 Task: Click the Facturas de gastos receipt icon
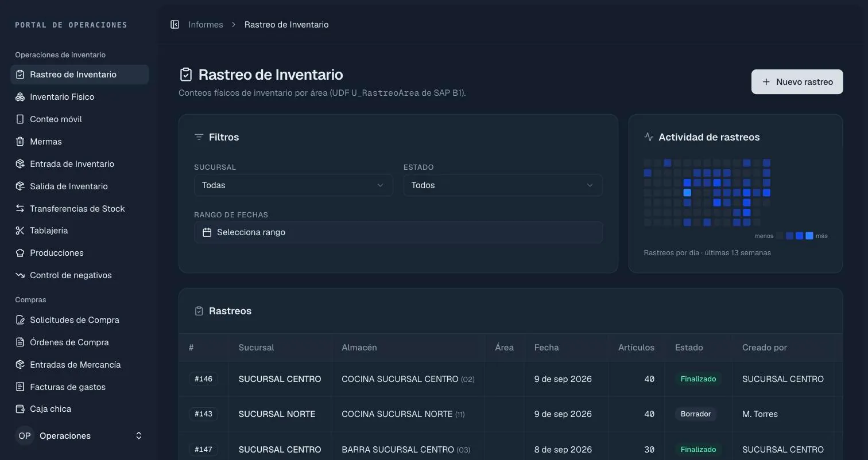coord(20,387)
